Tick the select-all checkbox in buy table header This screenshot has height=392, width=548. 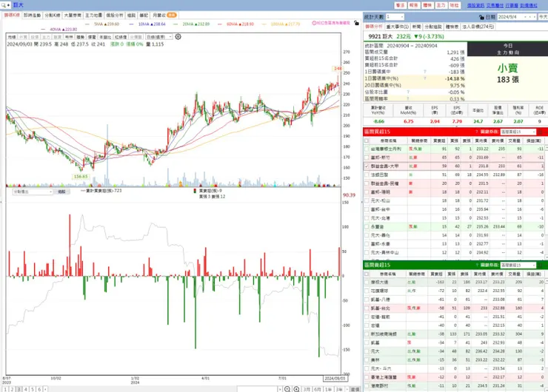pos(367,141)
